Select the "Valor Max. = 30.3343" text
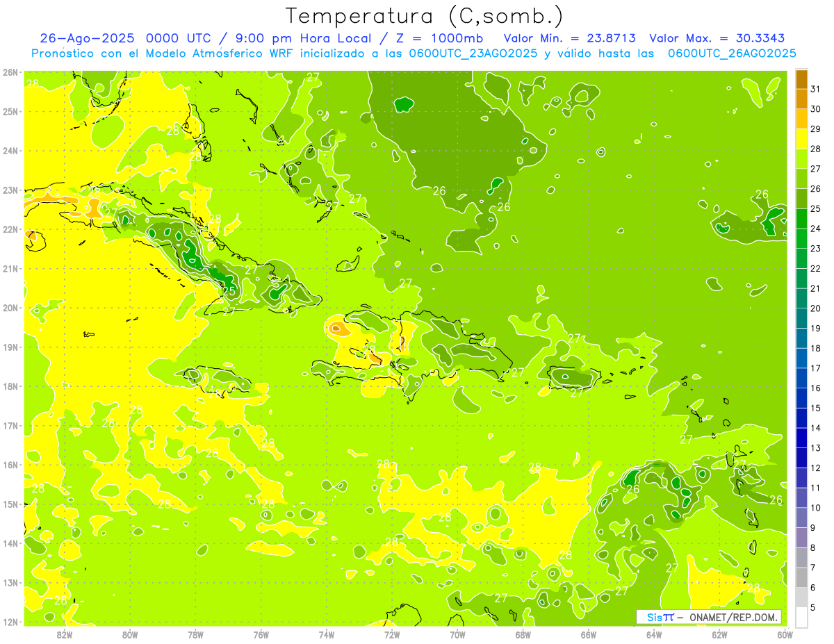834x644 pixels. [717, 38]
